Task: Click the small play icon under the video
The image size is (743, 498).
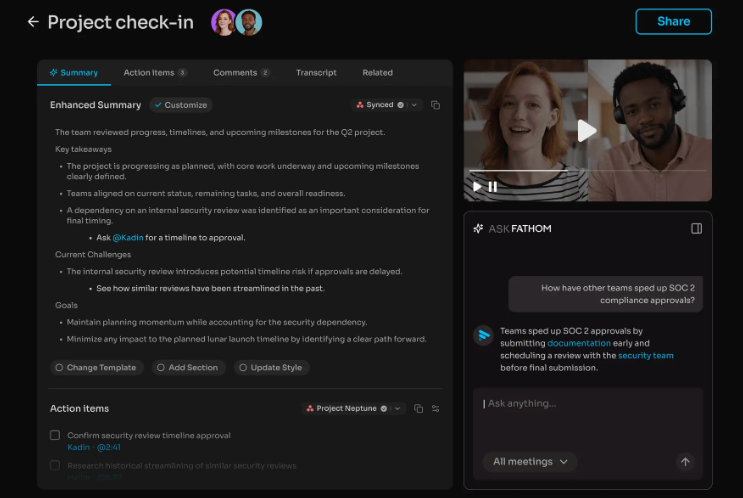Action: click(x=477, y=186)
